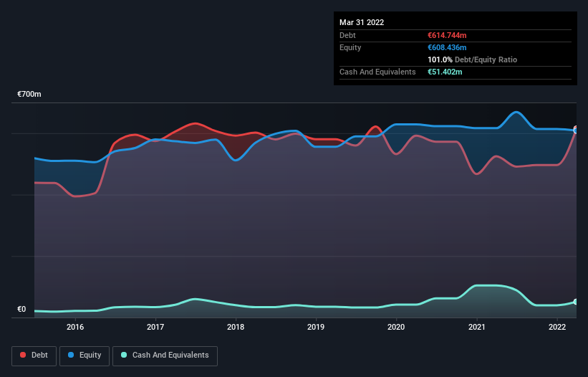Toggle the Debt legend button

pyautogui.click(x=34, y=355)
